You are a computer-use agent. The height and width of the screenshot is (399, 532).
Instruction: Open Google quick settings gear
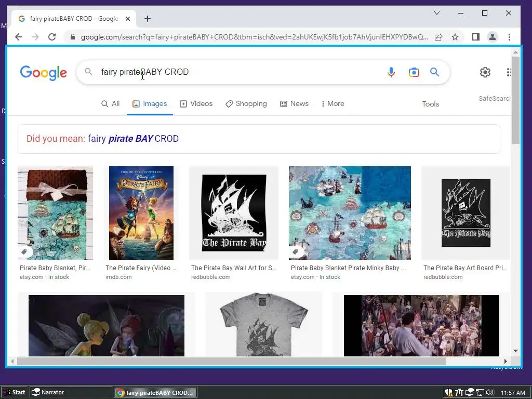(x=485, y=72)
